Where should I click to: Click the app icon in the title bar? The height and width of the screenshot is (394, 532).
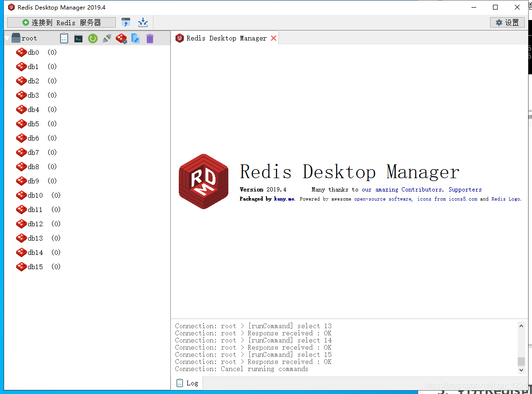(11, 7)
